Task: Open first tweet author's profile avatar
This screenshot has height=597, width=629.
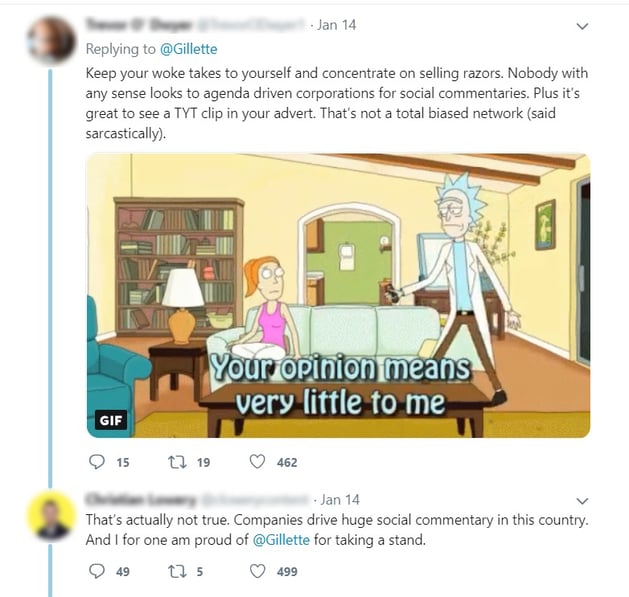Action: coord(51,40)
